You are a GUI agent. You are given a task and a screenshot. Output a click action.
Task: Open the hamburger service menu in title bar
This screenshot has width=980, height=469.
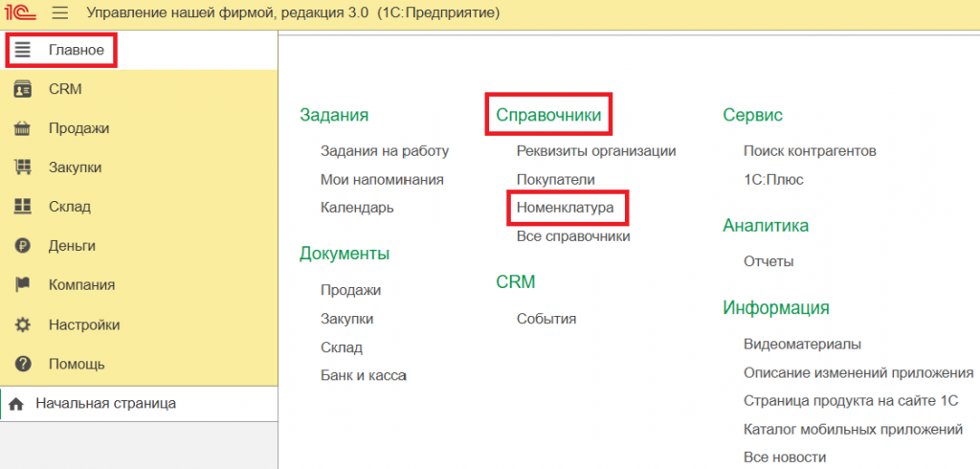[x=60, y=13]
